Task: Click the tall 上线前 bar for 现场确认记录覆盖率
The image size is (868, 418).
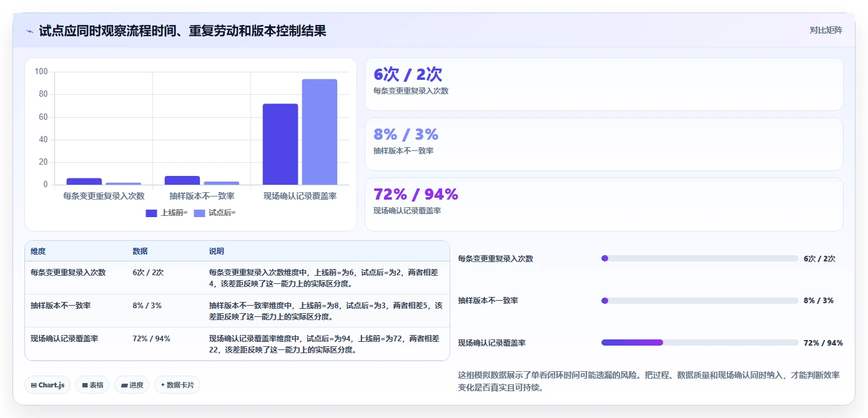Action: tap(280, 144)
